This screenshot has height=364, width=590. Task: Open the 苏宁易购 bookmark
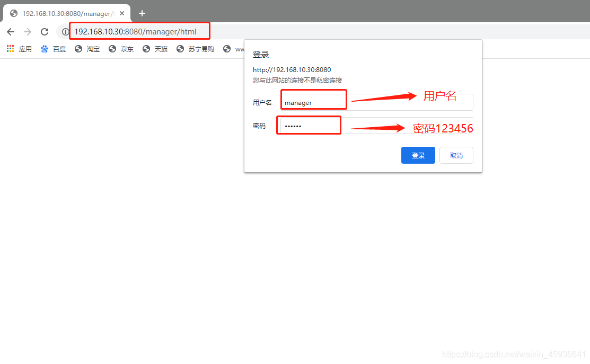(195, 49)
